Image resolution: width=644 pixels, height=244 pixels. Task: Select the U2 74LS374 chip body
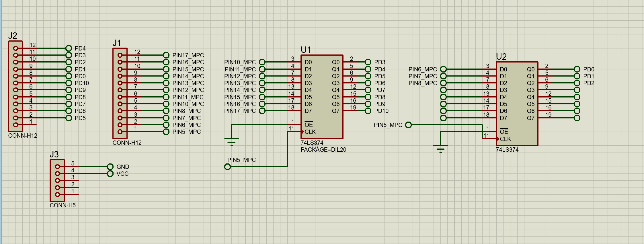pyautogui.click(x=517, y=104)
